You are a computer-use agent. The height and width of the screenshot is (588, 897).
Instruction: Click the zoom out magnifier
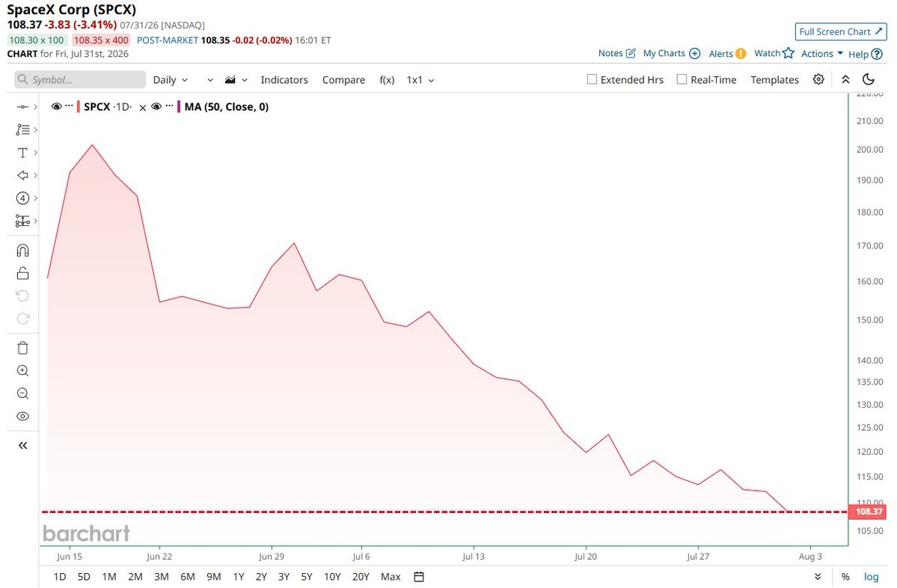click(22, 393)
